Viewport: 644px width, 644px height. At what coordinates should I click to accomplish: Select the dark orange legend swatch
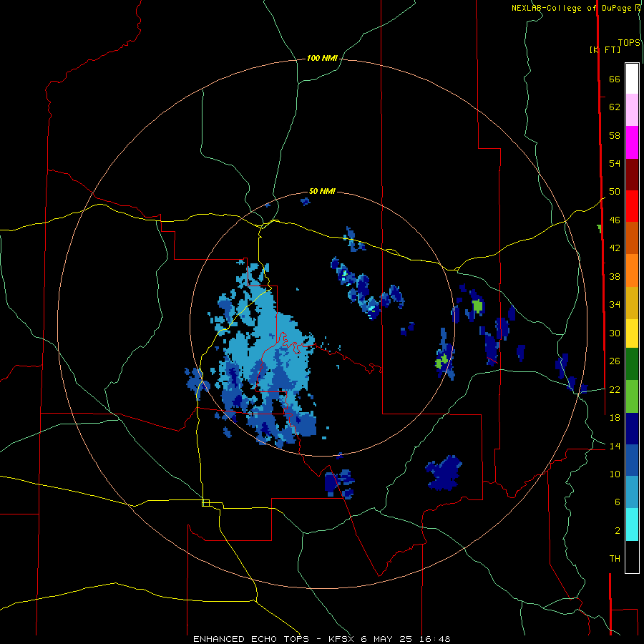(x=632, y=238)
